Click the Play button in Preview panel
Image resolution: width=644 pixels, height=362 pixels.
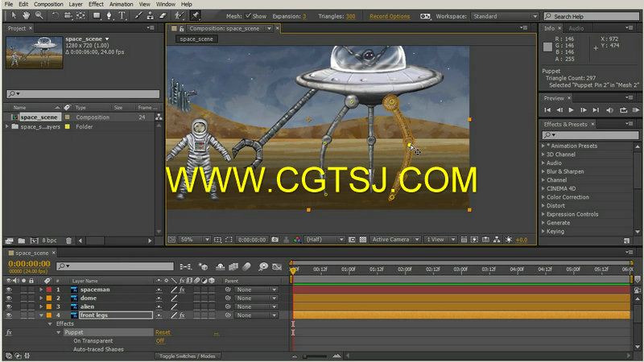pyautogui.click(x=571, y=110)
